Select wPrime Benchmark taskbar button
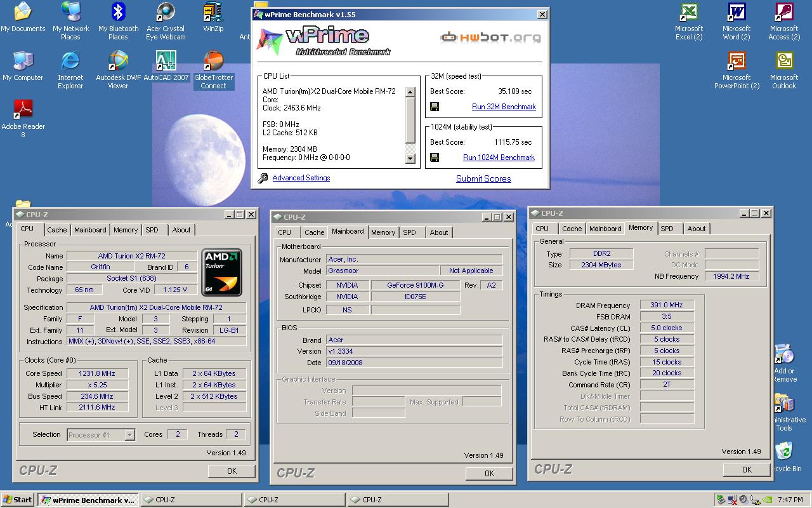 coord(88,500)
